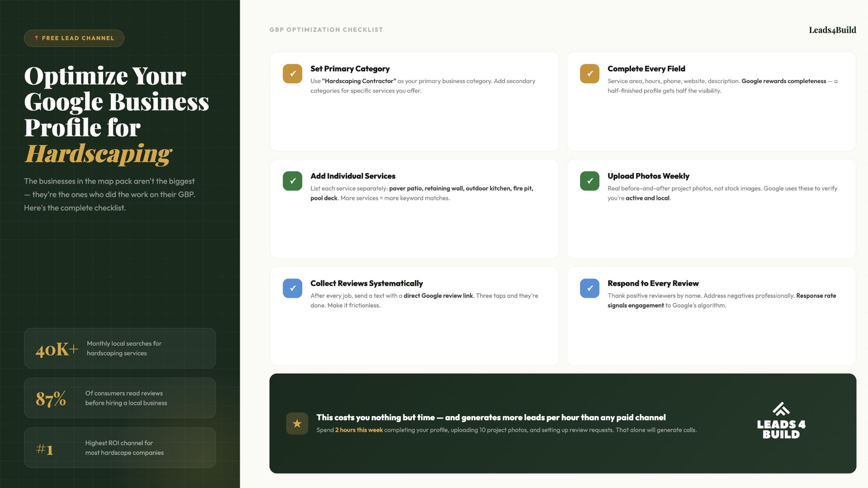Click the Upload Photos Weekly heading
This screenshot has width=868, height=488.
[x=648, y=176]
